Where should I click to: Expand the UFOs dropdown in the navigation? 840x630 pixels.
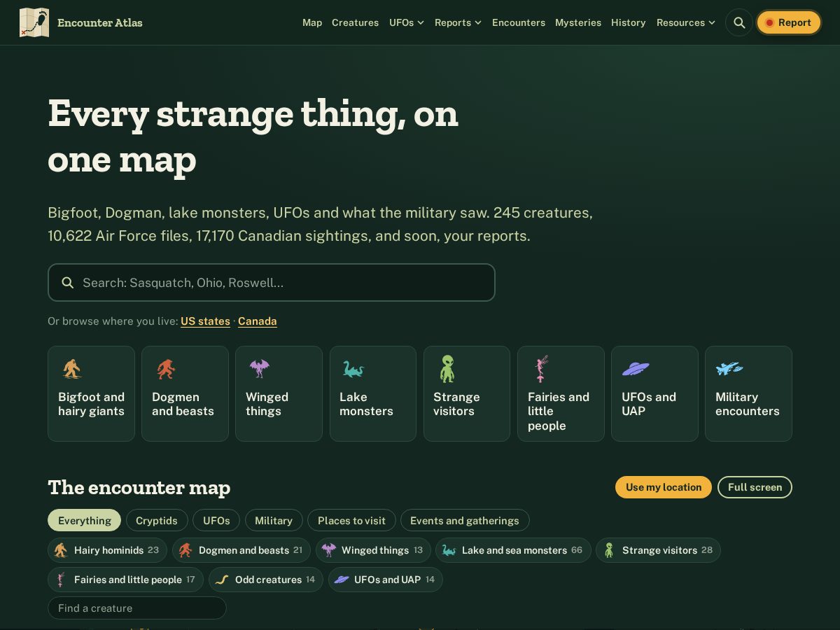coord(407,22)
